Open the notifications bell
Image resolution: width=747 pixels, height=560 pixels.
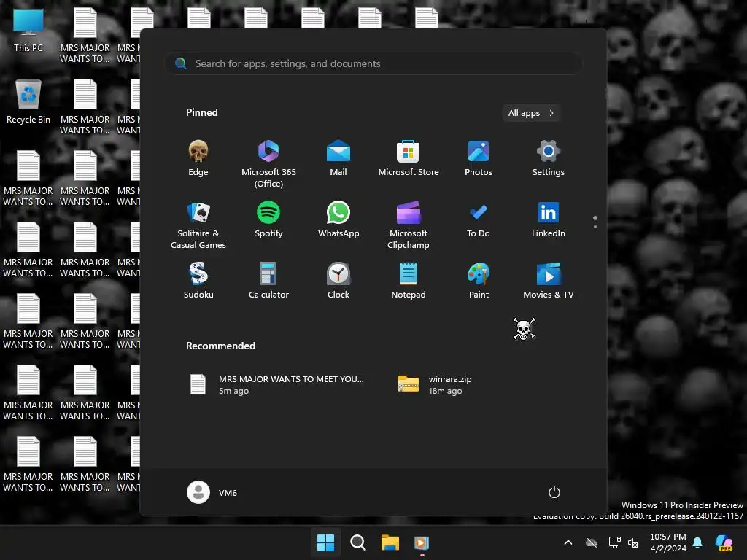pos(697,542)
